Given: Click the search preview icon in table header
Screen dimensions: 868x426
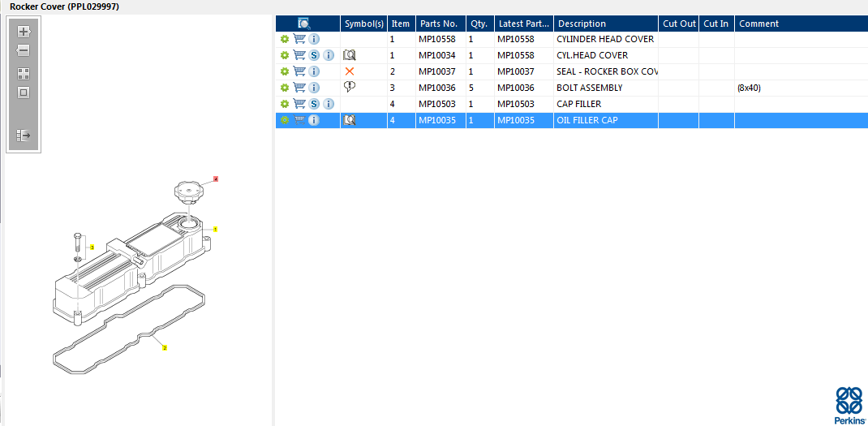Looking at the screenshot, I should pos(304,24).
